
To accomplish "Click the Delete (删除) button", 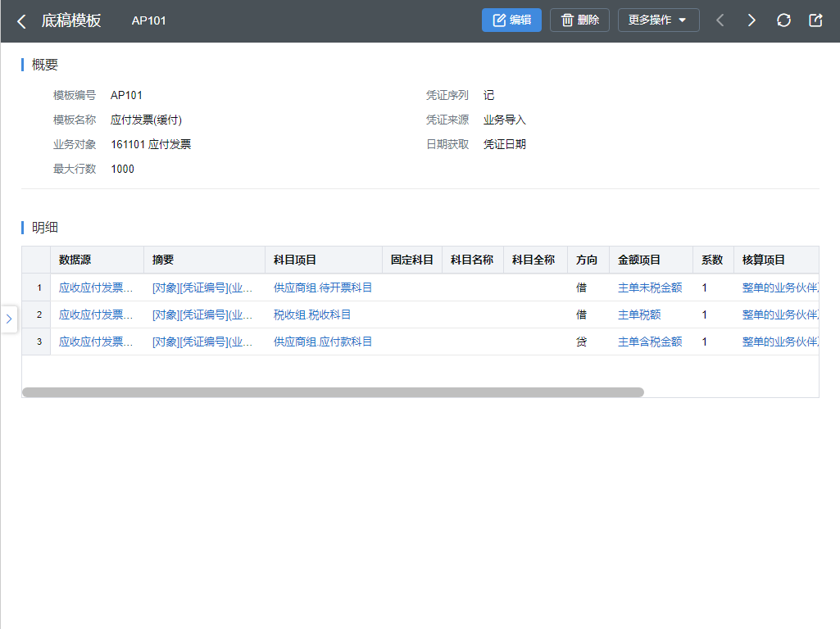I will coord(579,20).
